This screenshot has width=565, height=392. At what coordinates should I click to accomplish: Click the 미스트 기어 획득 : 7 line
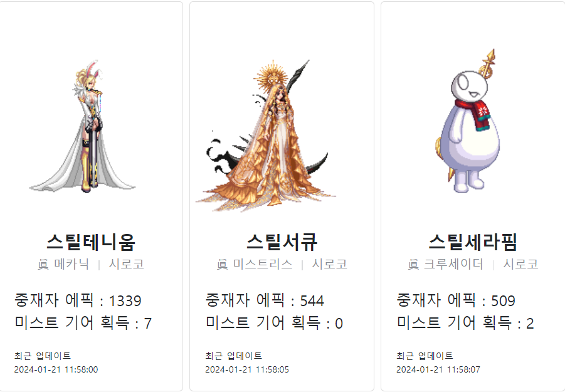tap(83, 322)
